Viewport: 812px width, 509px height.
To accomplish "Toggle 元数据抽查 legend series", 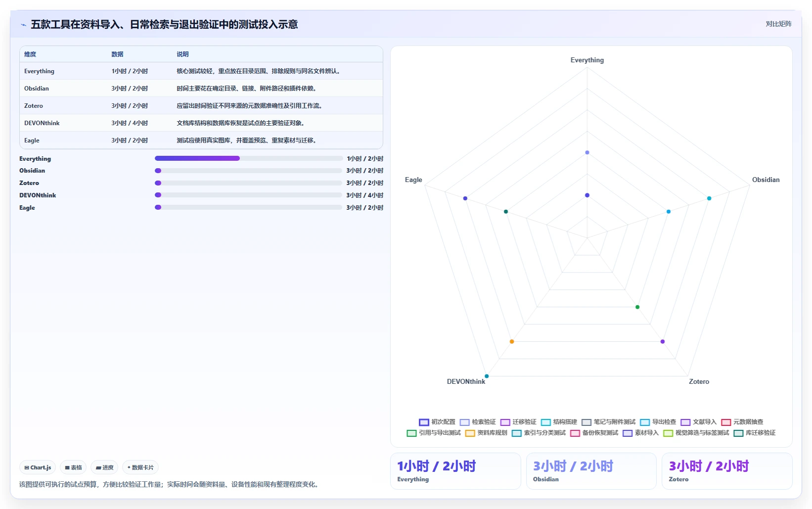I will [742, 422].
